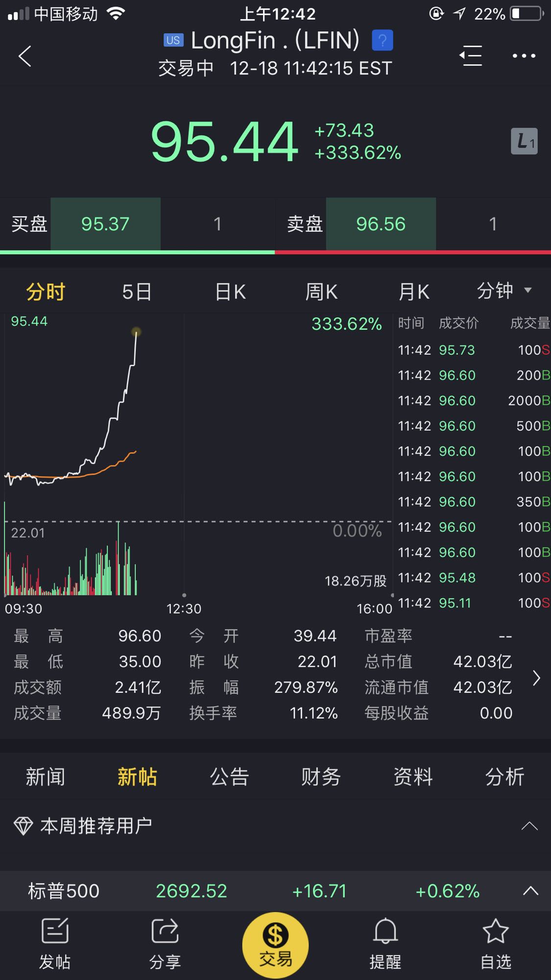Tap the highlighted latest price point on chart
Screen dimensions: 551x980
136,332
